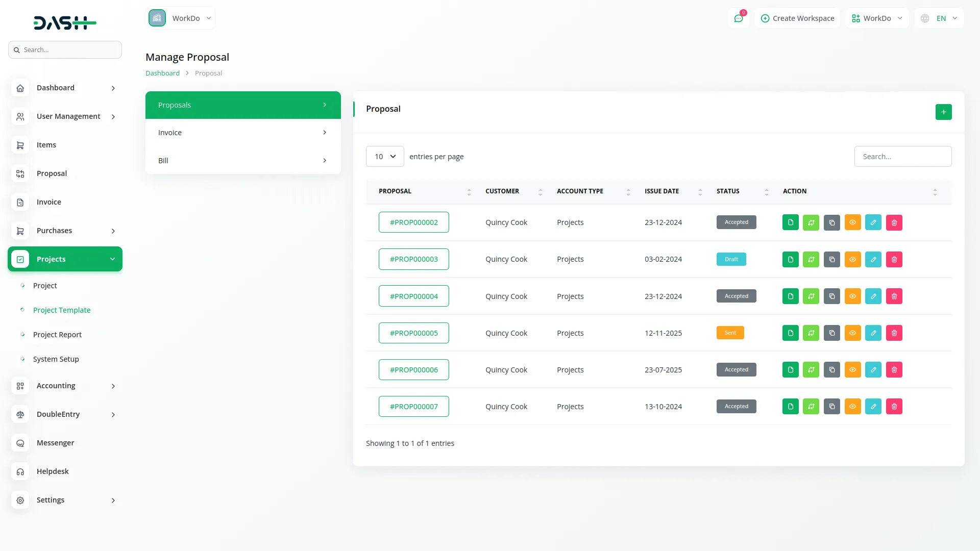Click the green file icon for #PROP000007

tap(790, 406)
